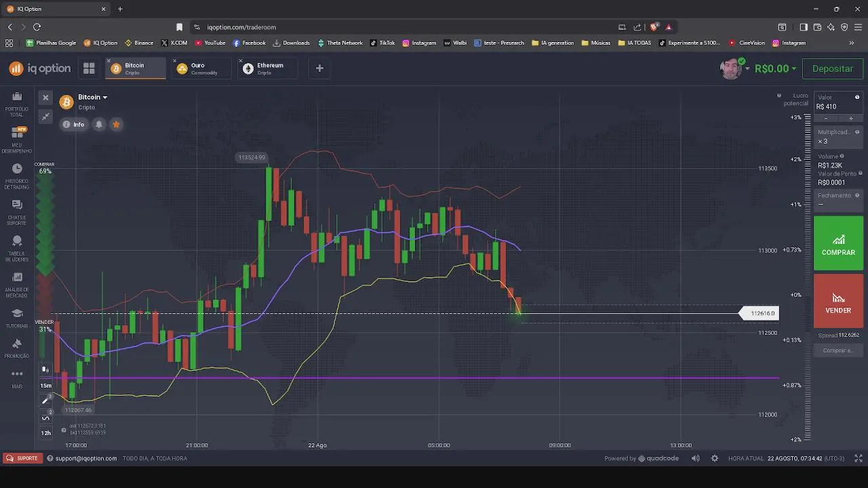Screen dimensions: 868x488
Task: Open the footer settings gear icon
Action: click(x=714, y=459)
